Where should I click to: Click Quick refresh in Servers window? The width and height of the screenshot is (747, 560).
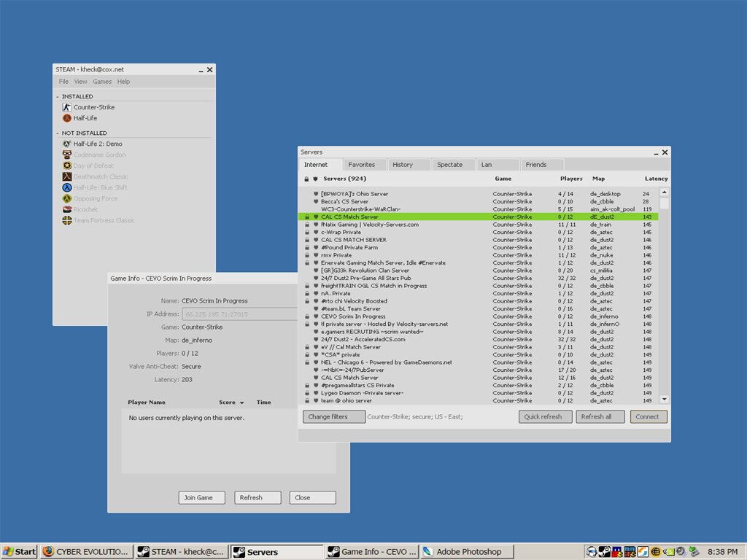click(545, 416)
